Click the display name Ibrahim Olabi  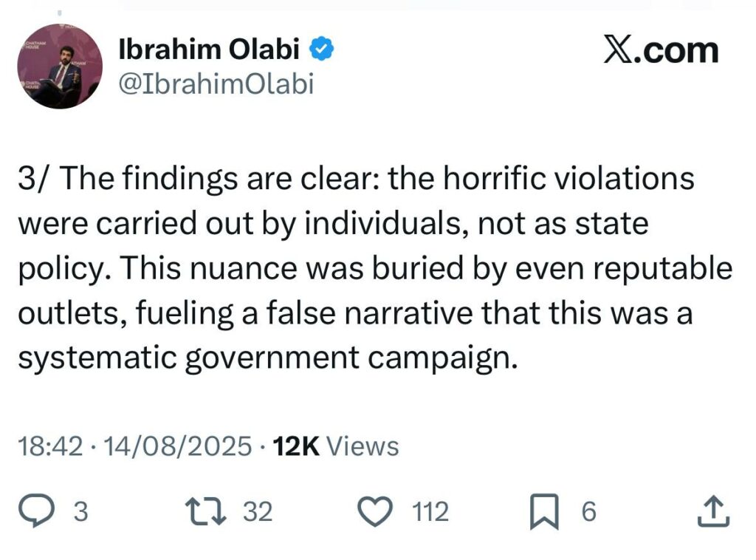tap(209, 49)
